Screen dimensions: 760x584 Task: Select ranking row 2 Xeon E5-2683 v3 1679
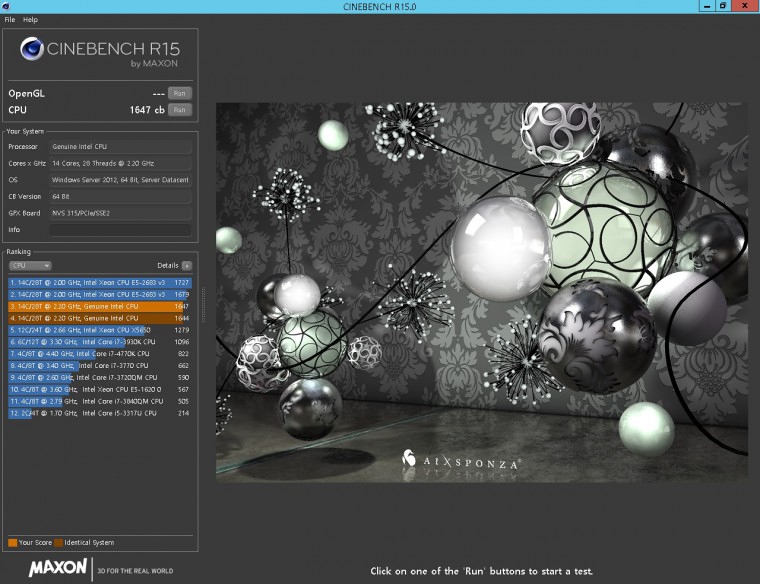[99, 295]
